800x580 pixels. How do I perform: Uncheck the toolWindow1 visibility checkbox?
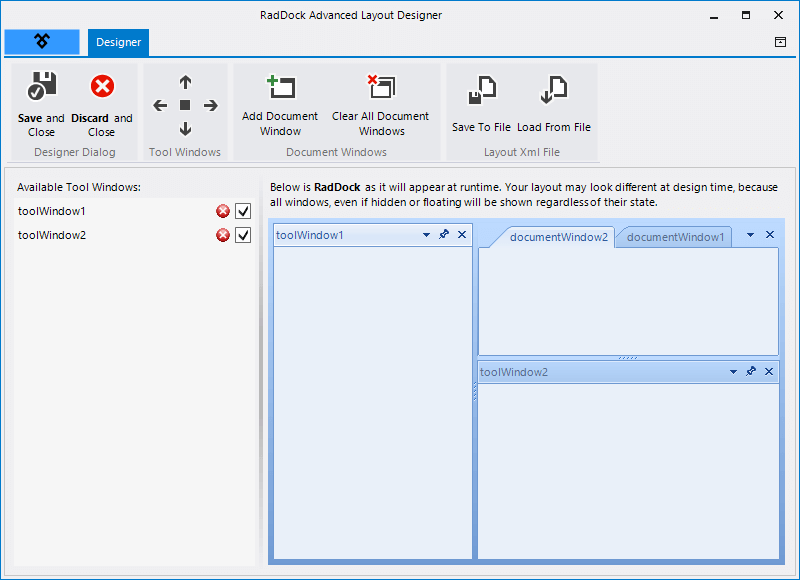(243, 211)
